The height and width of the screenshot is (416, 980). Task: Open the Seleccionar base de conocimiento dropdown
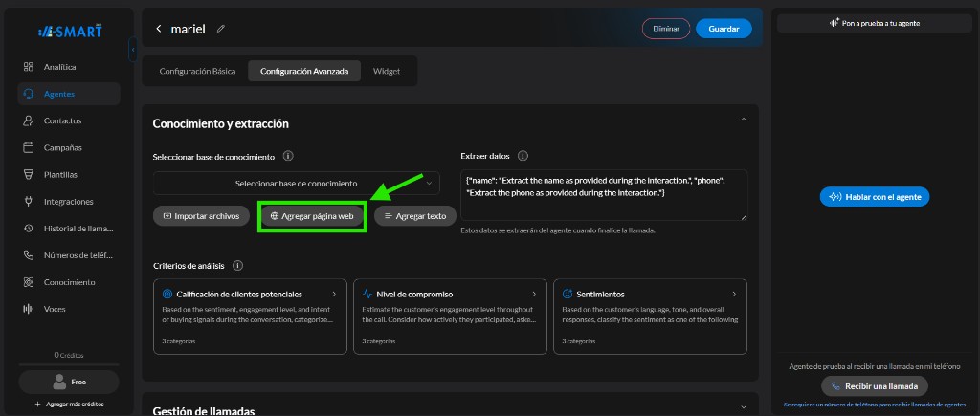(297, 184)
